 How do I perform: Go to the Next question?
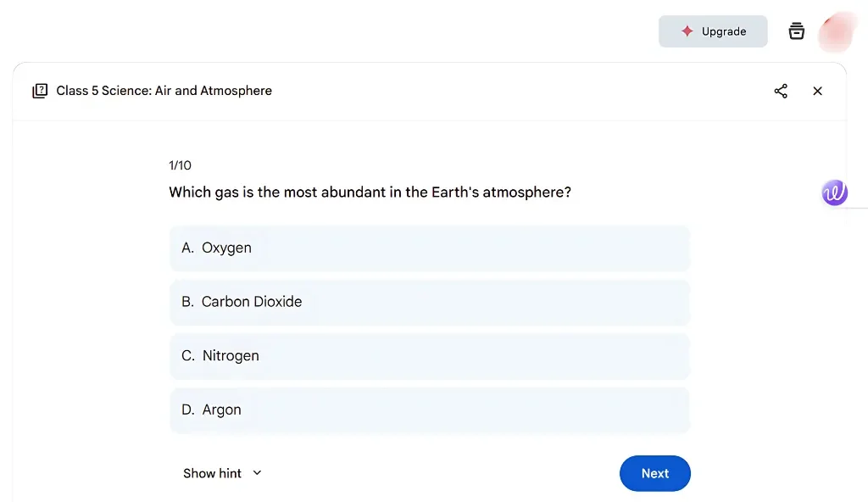click(x=654, y=473)
